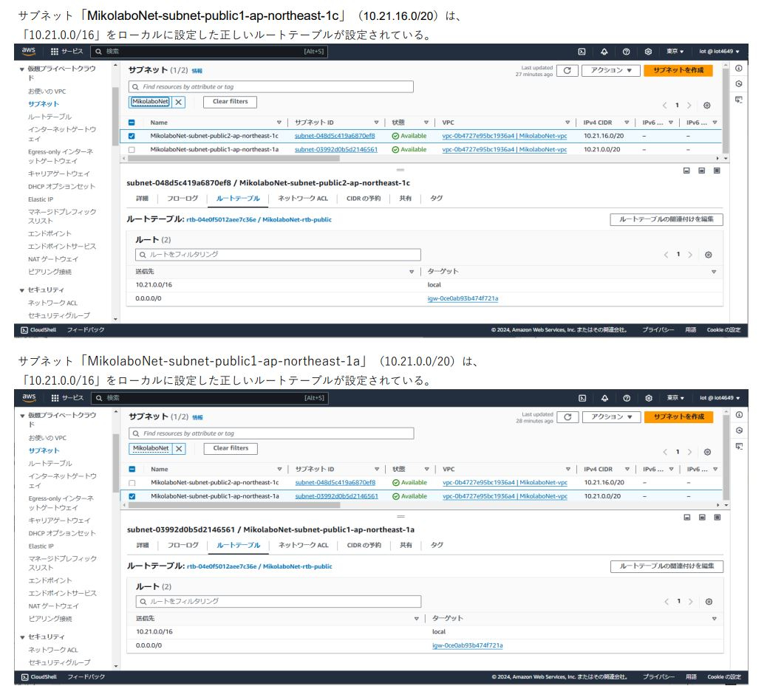Open the 共有 tab in the lower console
767x700 pixels.
(406, 545)
